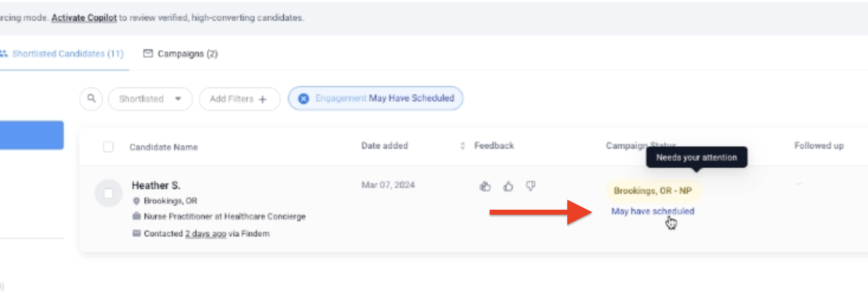868x307 pixels.
Task: Open the Heather S. candidate name
Action: (x=156, y=186)
